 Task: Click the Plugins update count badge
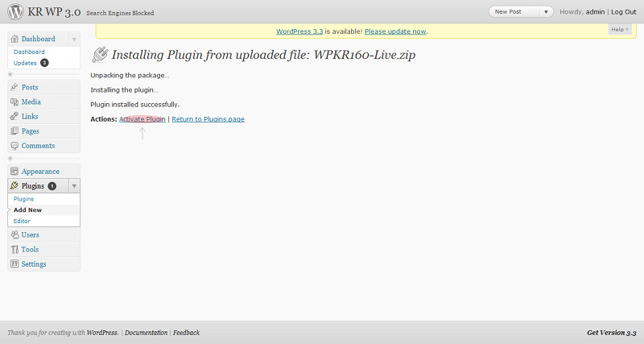click(52, 186)
